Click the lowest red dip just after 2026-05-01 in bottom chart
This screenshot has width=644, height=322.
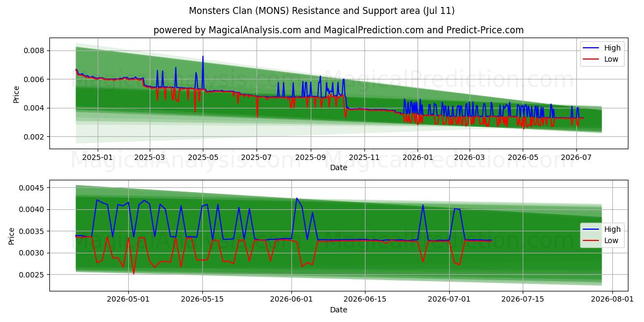pyautogui.click(x=134, y=274)
